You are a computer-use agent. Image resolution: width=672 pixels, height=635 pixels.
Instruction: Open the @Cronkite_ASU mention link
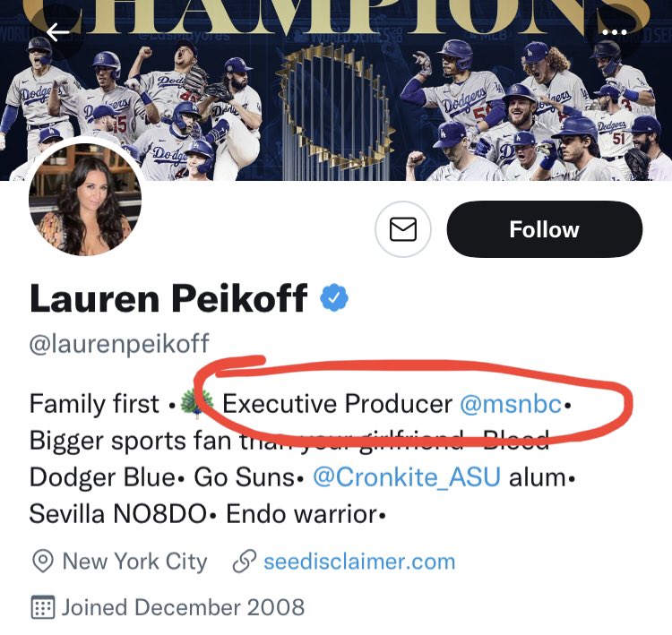(x=406, y=476)
